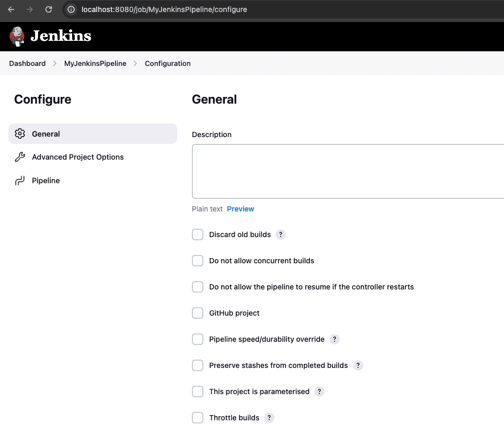Click the Preview link under Description

tap(240, 208)
